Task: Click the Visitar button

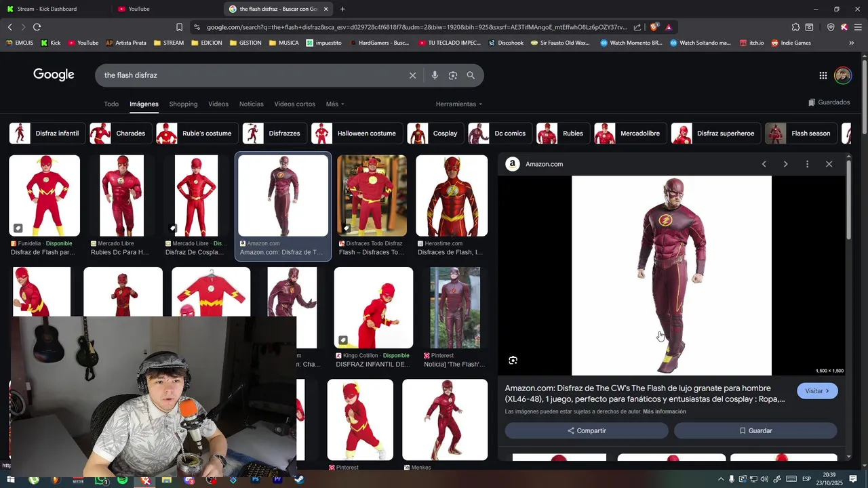Action: [x=817, y=391]
